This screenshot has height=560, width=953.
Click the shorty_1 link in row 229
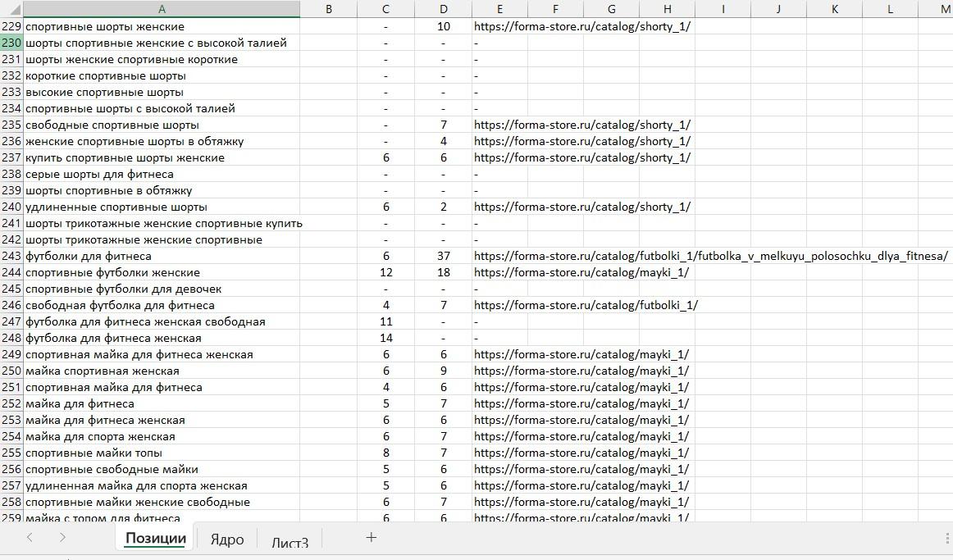(x=581, y=27)
